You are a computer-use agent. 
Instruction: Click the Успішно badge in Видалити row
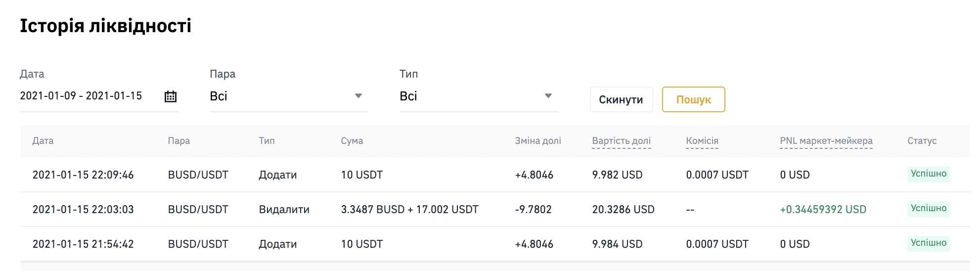point(929,209)
